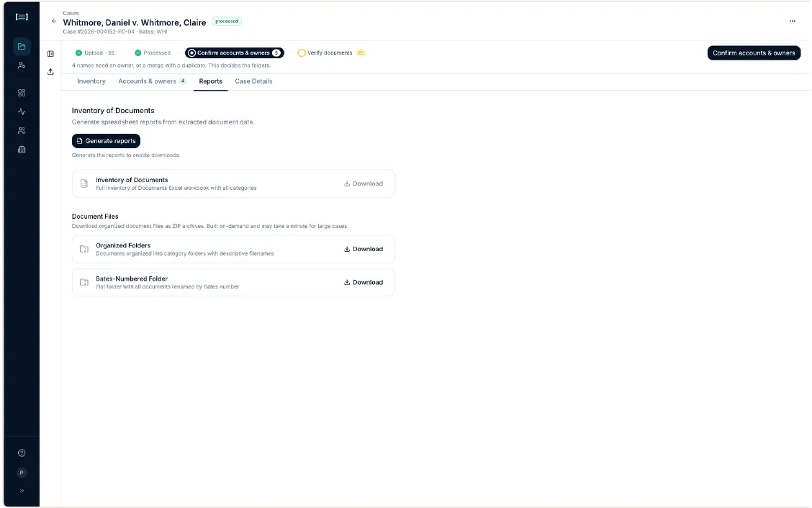Click the processed status badge
The height and width of the screenshot is (508, 812).
pos(227,22)
